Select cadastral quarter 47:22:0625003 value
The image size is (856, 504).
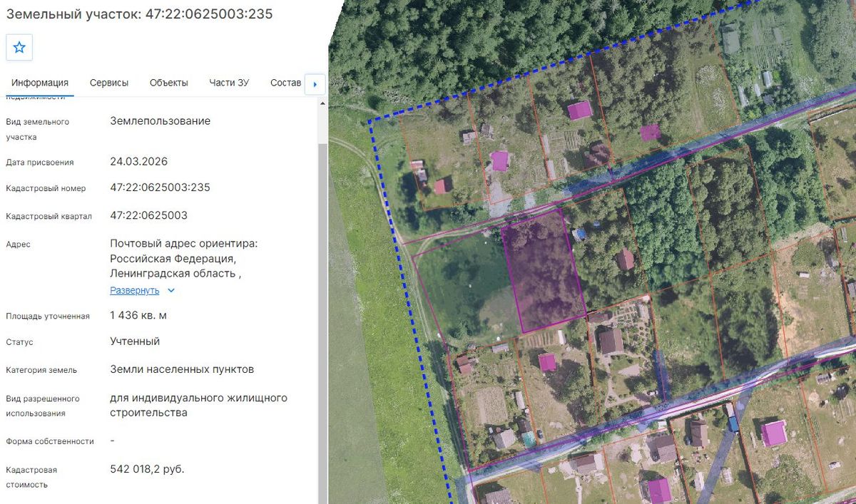(x=148, y=215)
